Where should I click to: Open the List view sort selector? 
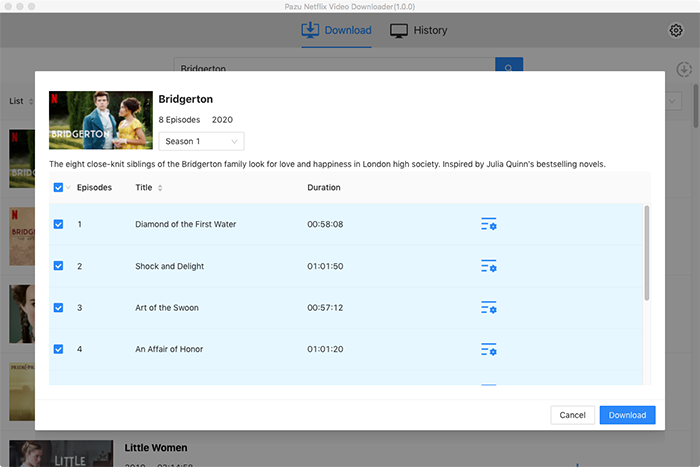[21, 101]
